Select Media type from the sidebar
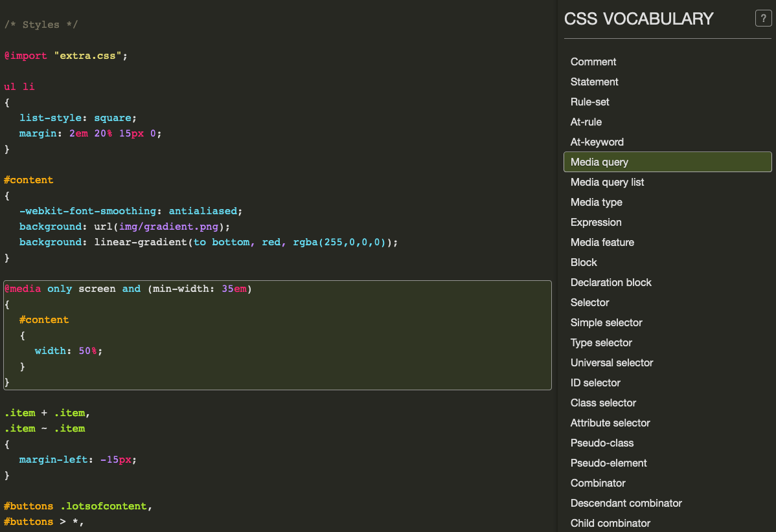The height and width of the screenshot is (532, 776). (x=596, y=203)
